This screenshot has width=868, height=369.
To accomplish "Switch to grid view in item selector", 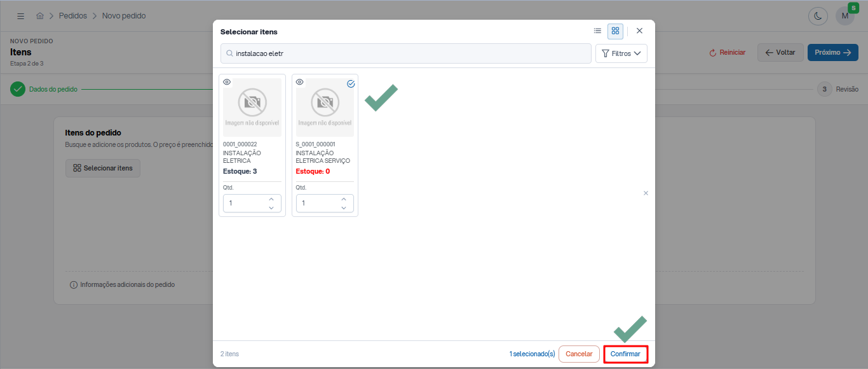I will tap(615, 31).
